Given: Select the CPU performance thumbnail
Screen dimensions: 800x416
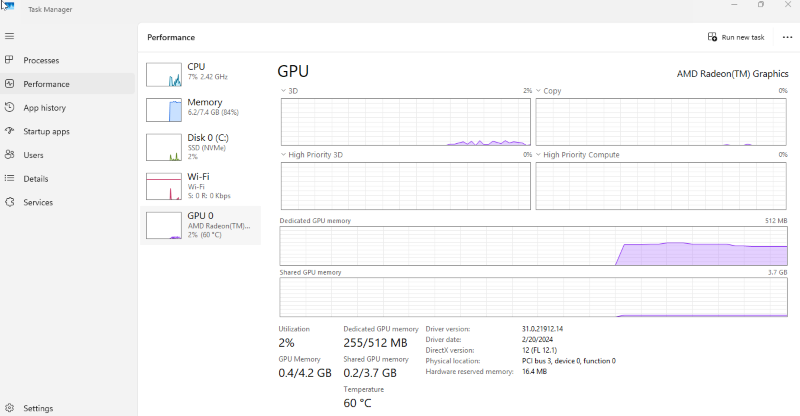Looking at the screenshot, I should (200, 72).
